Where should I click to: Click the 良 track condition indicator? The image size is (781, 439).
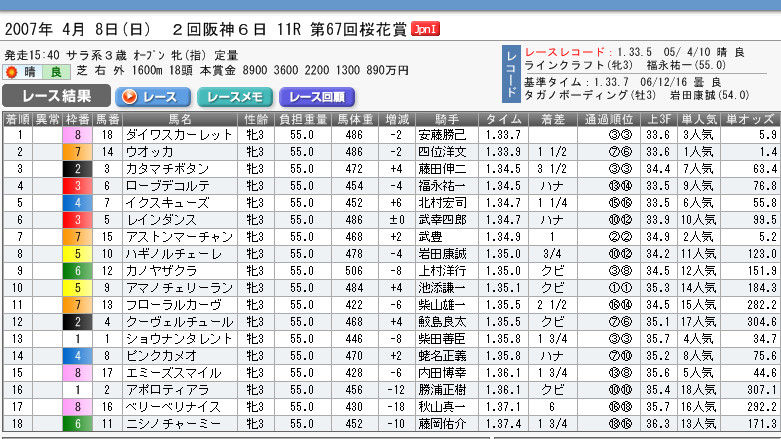[56, 72]
